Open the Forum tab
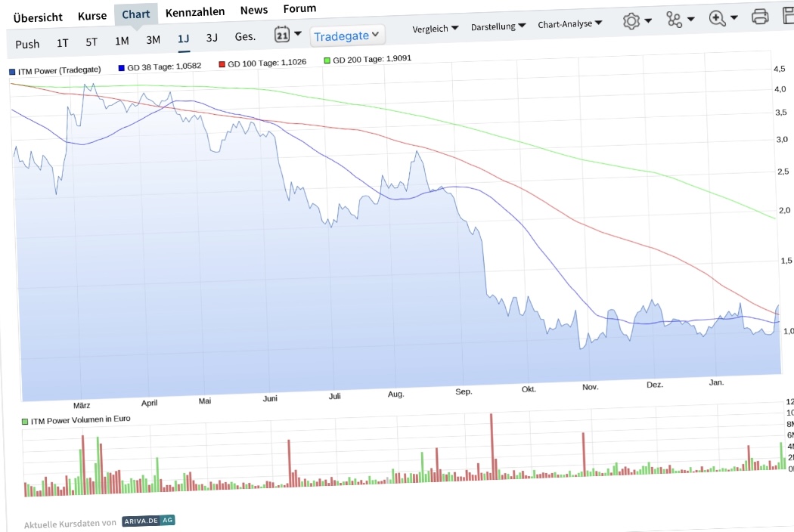This screenshot has width=794, height=532. 299,8
